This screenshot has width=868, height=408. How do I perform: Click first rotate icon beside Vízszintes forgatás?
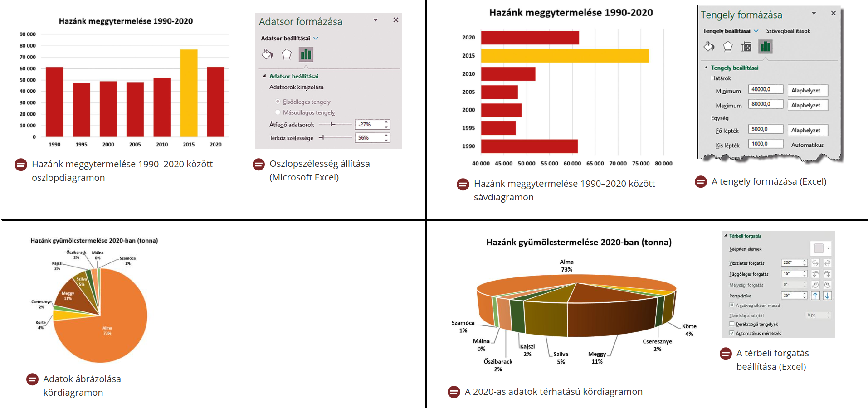[x=815, y=263]
